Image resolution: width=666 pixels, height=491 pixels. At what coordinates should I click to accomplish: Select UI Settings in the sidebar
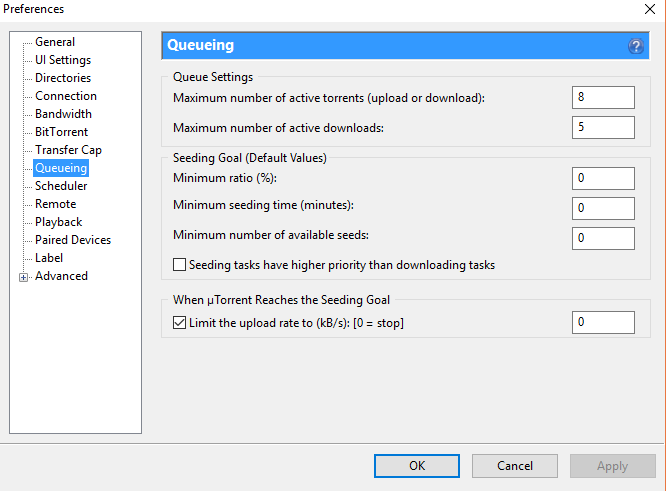pos(63,60)
